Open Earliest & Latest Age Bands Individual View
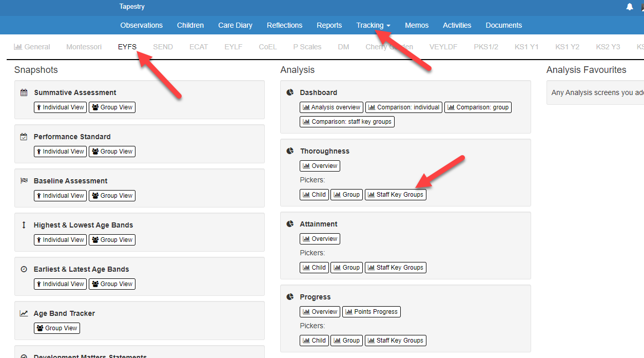Image resolution: width=644 pixels, height=358 pixels. click(61, 284)
